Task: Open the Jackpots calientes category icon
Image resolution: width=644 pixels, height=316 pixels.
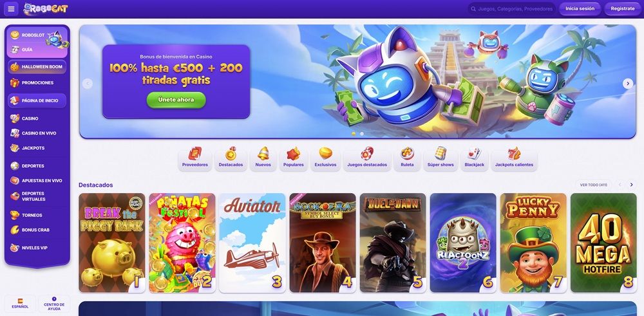Action: coord(514,153)
